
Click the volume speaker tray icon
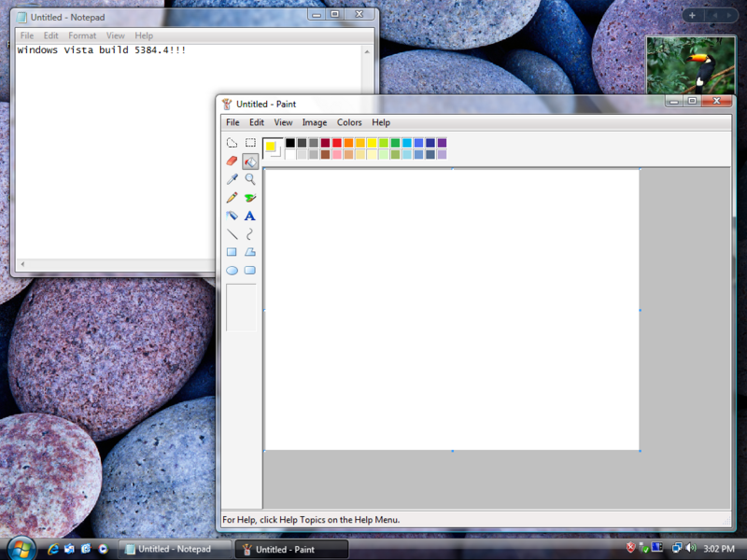[690, 548]
